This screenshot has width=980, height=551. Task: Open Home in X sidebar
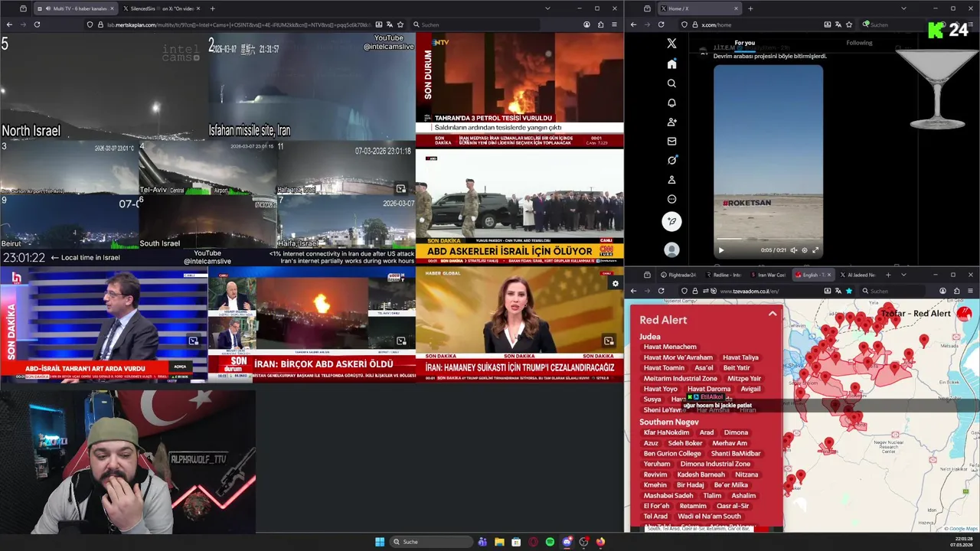coord(671,64)
